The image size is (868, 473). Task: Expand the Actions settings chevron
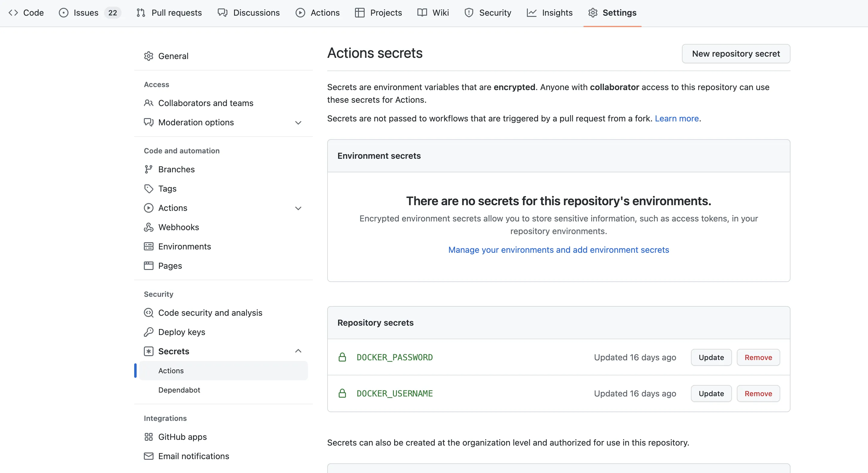click(298, 208)
